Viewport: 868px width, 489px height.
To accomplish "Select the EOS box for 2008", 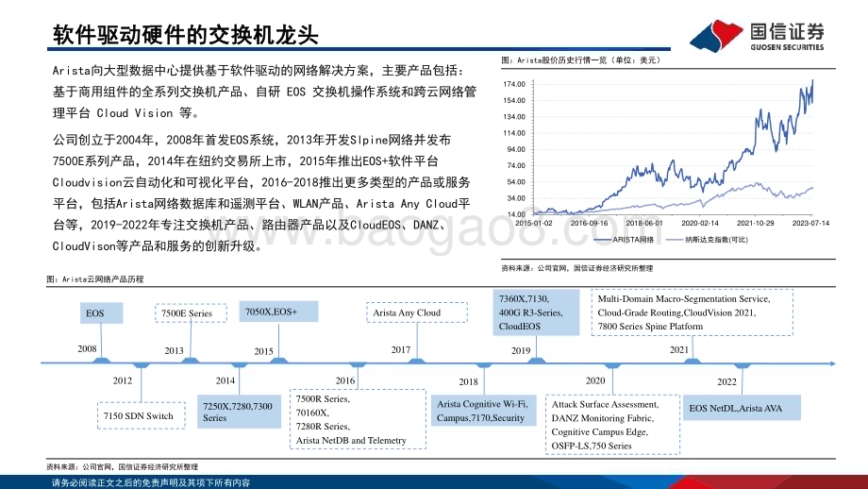I will [x=101, y=312].
